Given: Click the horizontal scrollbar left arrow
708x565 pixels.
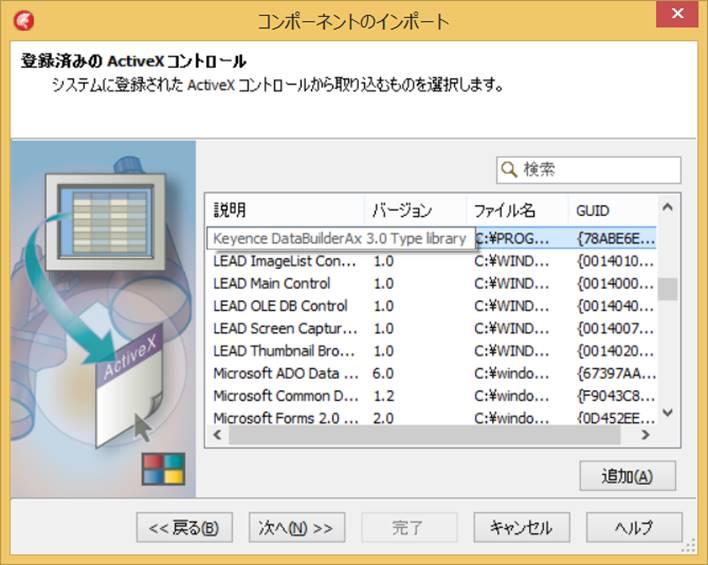Looking at the screenshot, I should pyautogui.click(x=218, y=434).
